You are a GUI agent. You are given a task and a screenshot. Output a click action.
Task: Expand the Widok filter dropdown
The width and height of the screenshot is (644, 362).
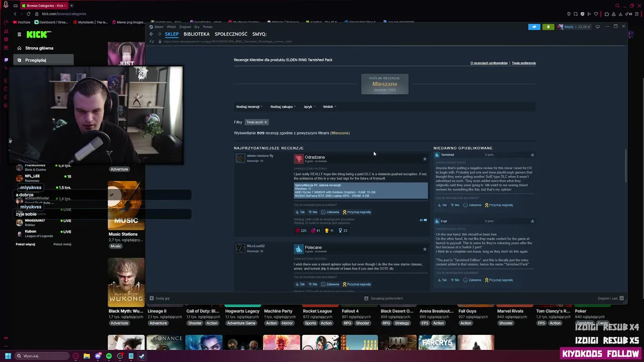tap(330, 107)
